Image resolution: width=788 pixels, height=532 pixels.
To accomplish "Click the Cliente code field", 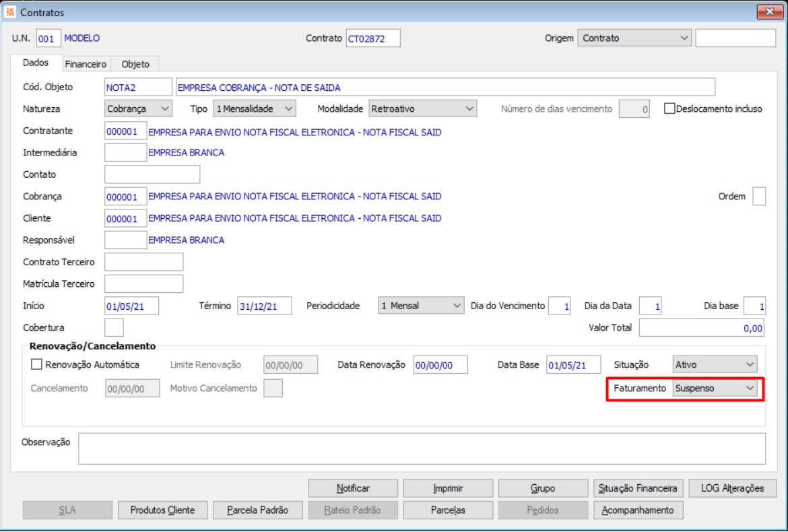I will click(x=126, y=219).
